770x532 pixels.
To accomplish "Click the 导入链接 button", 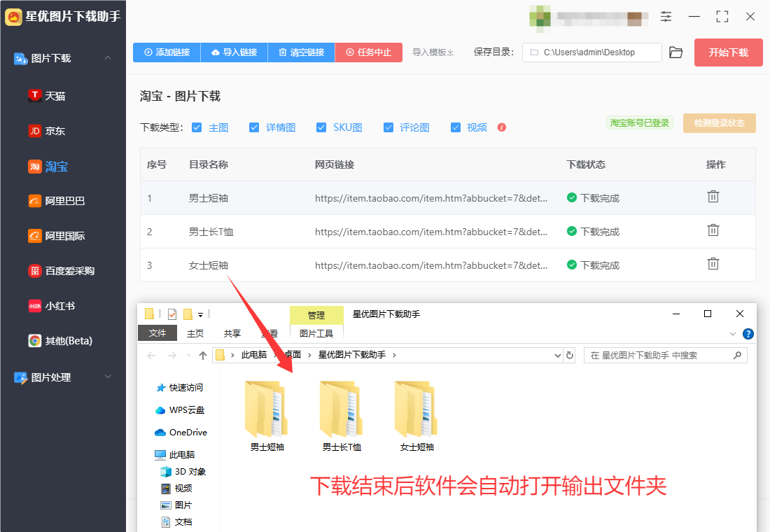I will click(x=234, y=52).
